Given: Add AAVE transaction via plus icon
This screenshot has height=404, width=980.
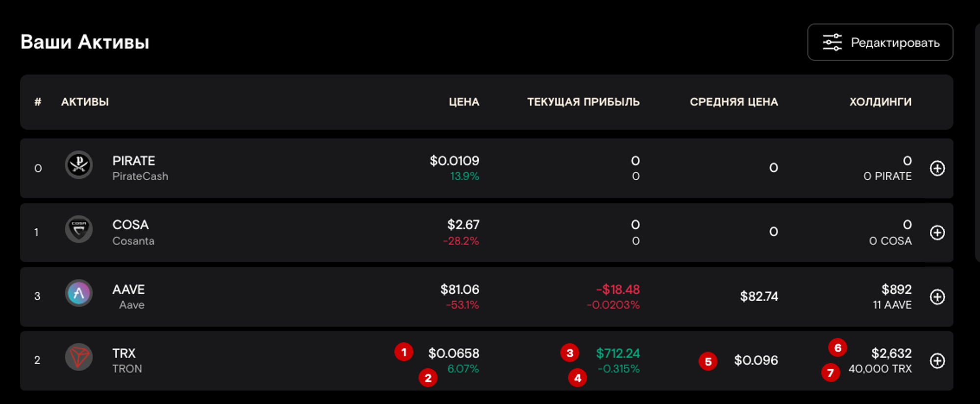Looking at the screenshot, I should 937,297.
